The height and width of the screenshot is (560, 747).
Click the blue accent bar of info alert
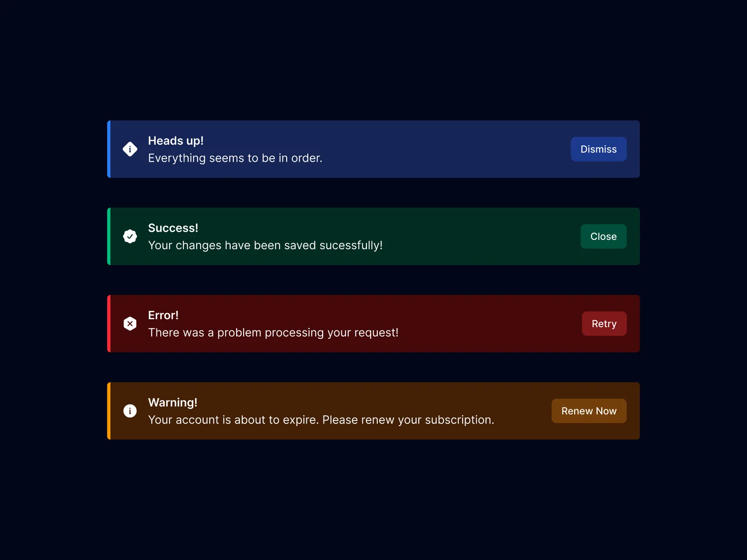click(109, 149)
